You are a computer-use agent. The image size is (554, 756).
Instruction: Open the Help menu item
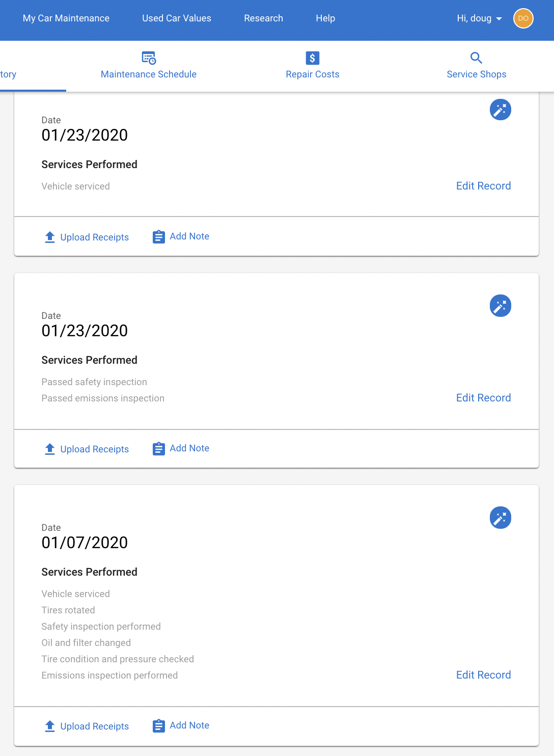click(325, 18)
